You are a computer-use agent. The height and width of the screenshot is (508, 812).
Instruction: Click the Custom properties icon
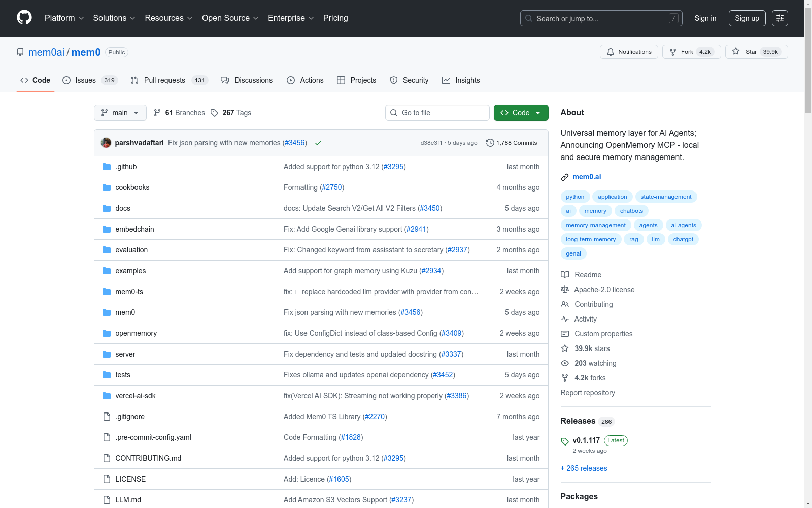click(x=565, y=334)
